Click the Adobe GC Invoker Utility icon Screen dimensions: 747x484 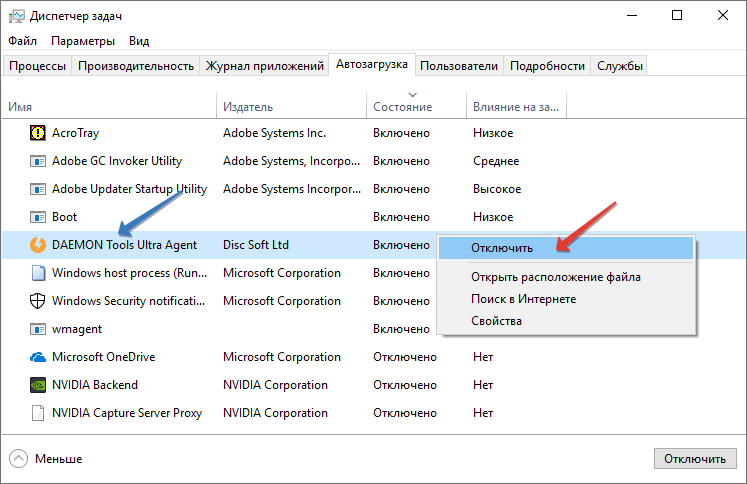38,161
